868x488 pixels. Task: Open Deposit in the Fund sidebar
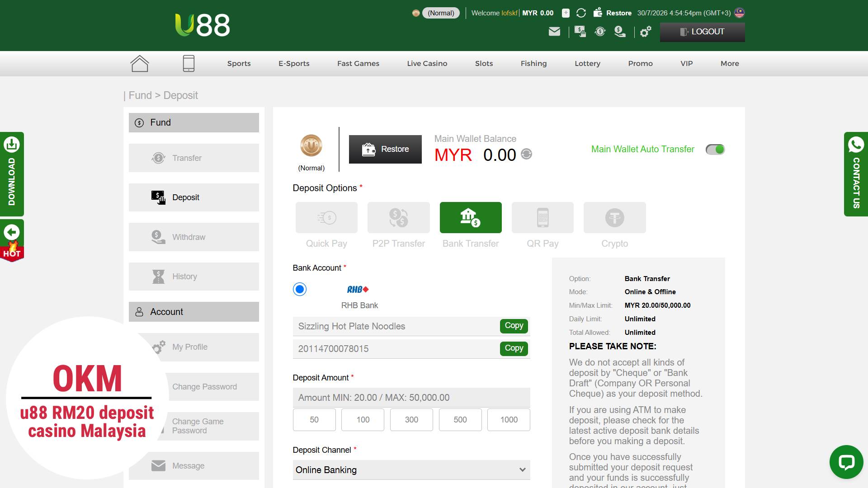point(194,197)
